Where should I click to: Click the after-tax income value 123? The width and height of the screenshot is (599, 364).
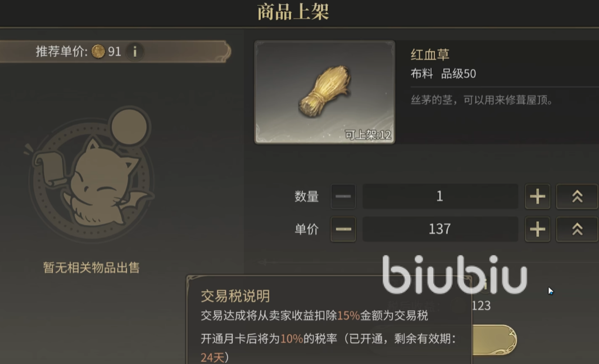(x=482, y=306)
